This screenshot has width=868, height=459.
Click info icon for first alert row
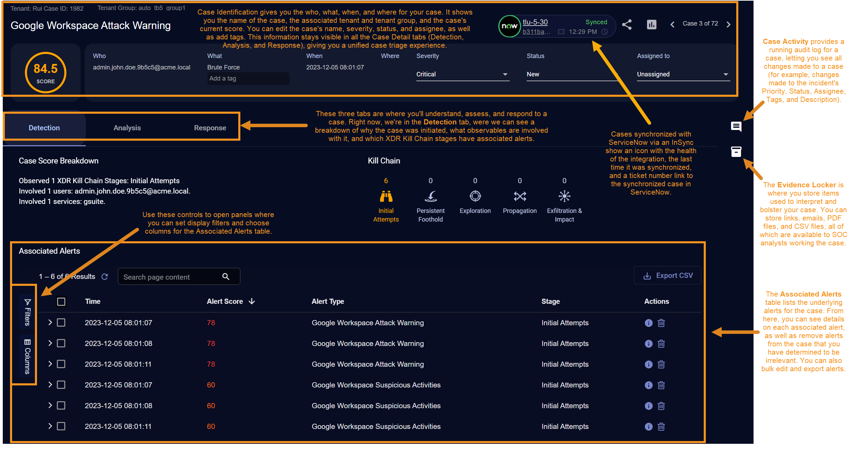(x=648, y=323)
